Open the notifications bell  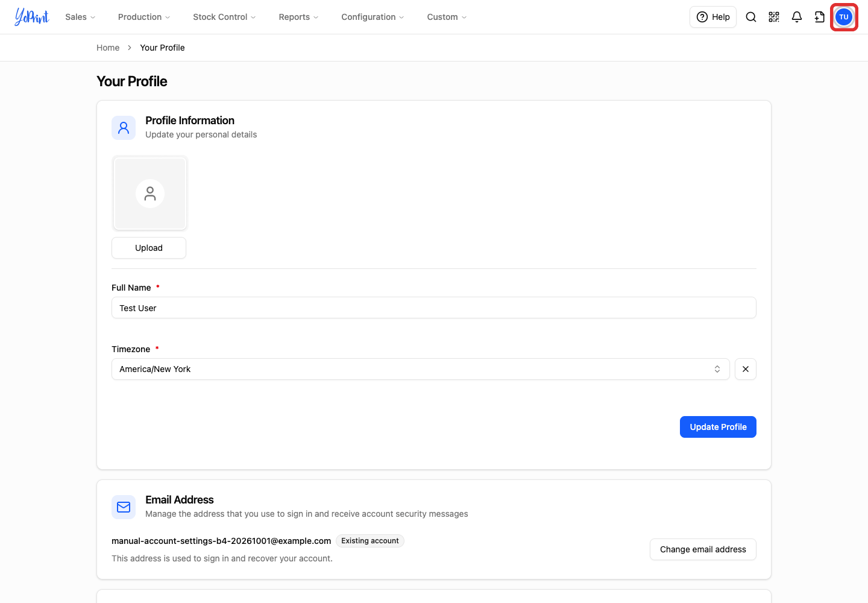[x=797, y=17]
